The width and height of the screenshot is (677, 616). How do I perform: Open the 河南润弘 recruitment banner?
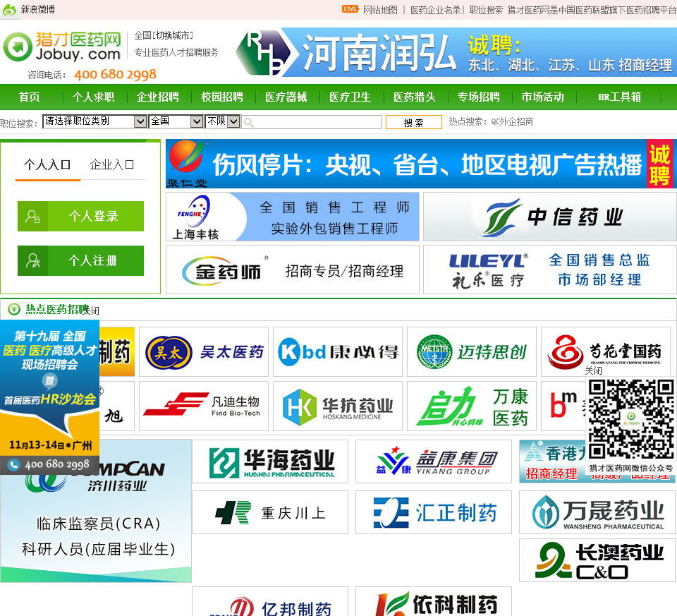tap(456, 52)
